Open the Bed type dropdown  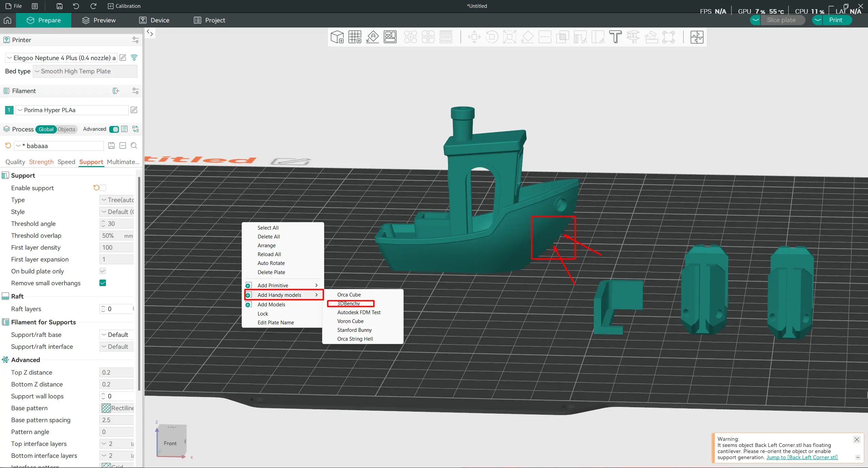tap(85, 71)
